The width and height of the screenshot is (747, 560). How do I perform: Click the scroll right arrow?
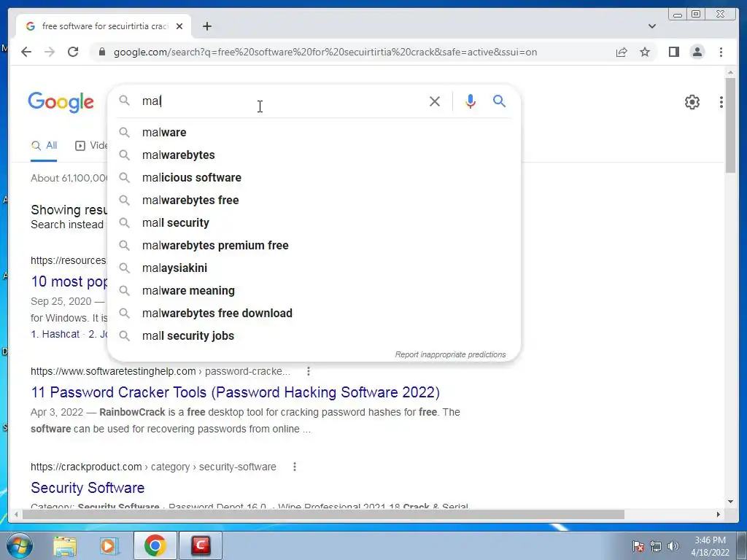click(x=719, y=514)
